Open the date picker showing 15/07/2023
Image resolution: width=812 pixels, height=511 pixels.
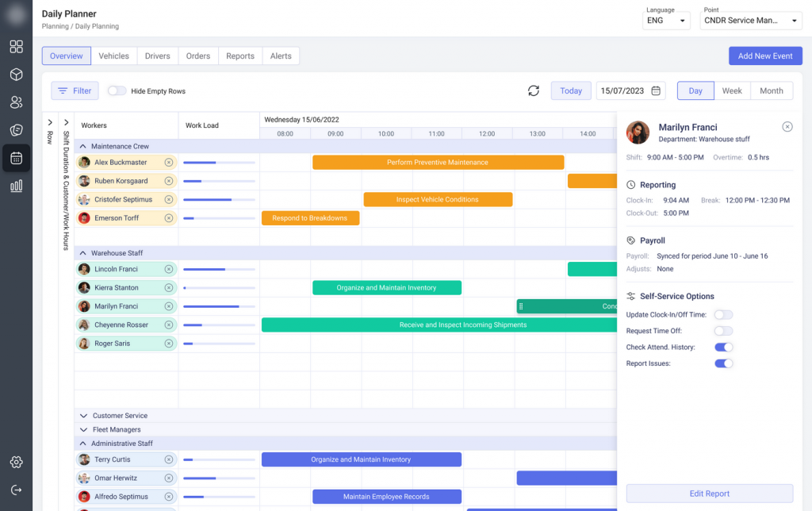click(x=626, y=90)
